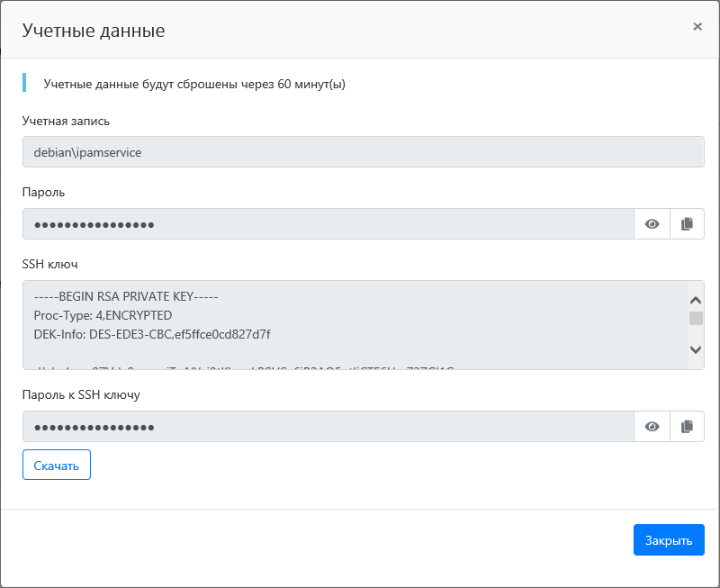Click the 60-minute credentials reset notice
This screenshot has height=588, width=720.
[194, 85]
